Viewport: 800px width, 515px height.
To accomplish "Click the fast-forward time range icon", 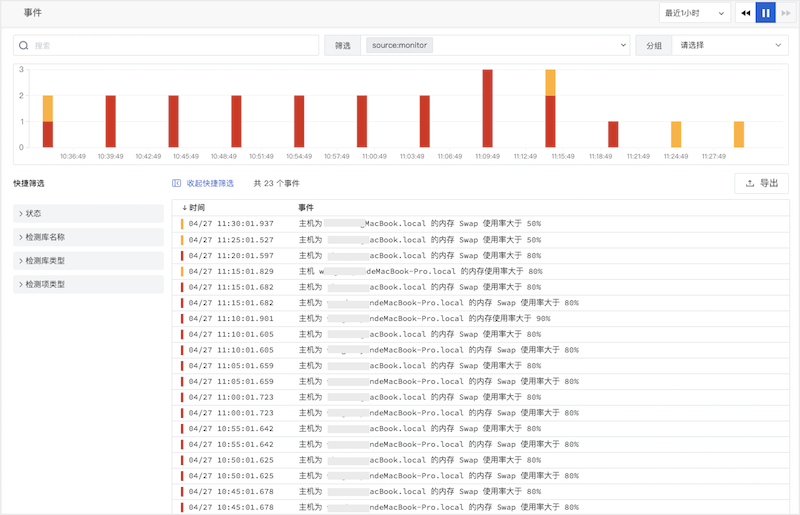I will click(786, 13).
